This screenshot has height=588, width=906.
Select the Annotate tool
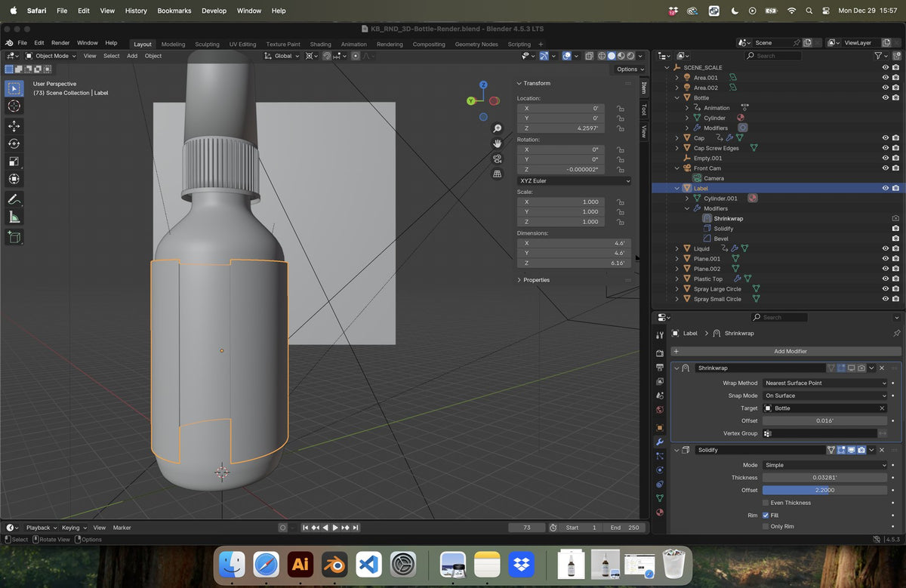click(x=14, y=199)
